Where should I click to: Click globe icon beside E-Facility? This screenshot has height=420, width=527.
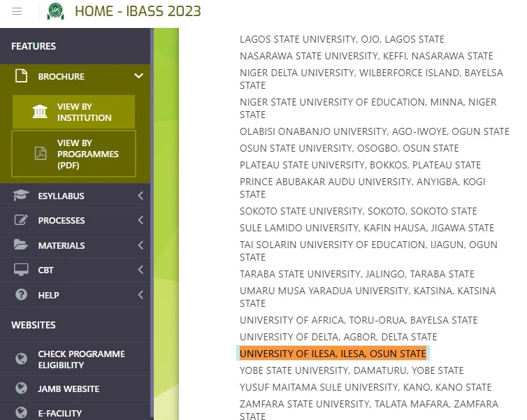[21, 412]
